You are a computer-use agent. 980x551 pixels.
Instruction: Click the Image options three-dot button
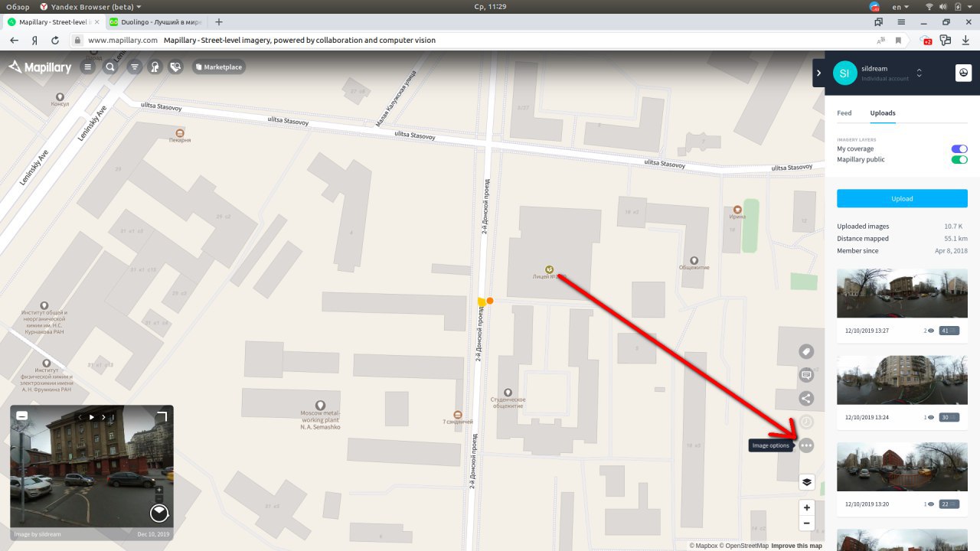click(x=806, y=445)
